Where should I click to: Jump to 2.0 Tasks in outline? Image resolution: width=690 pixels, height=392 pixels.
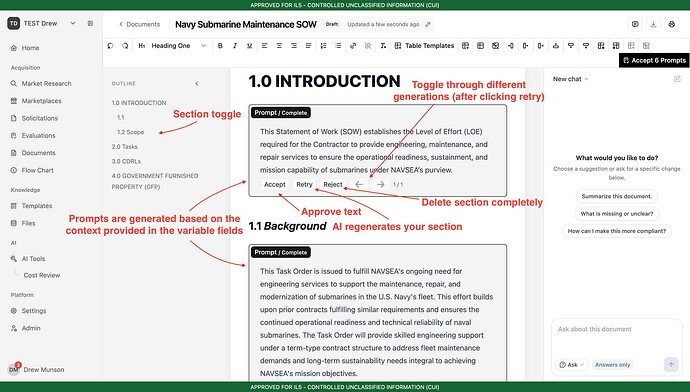point(125,147)
